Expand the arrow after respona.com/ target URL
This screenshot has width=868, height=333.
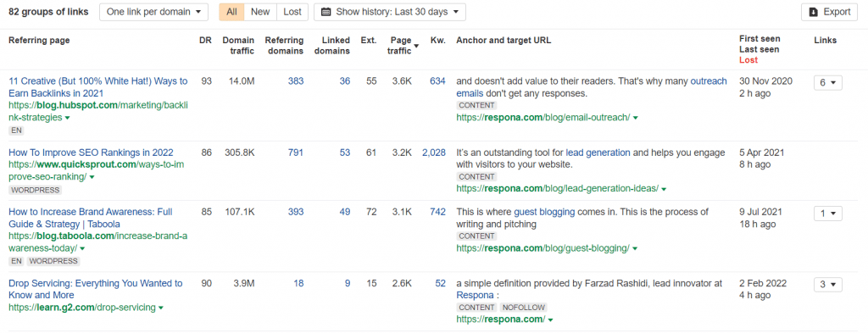[x=551, y=319]
